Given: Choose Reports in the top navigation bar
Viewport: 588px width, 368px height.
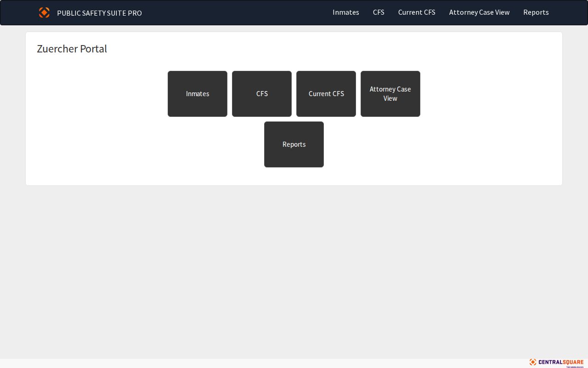Looking at the screenshot, I should point(536,12).
